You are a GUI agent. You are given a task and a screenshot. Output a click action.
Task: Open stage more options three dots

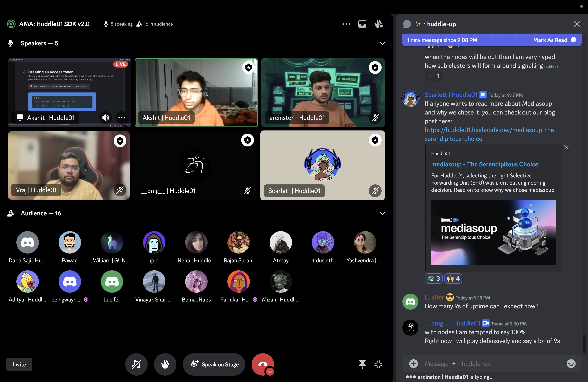[x=346, y=24]
